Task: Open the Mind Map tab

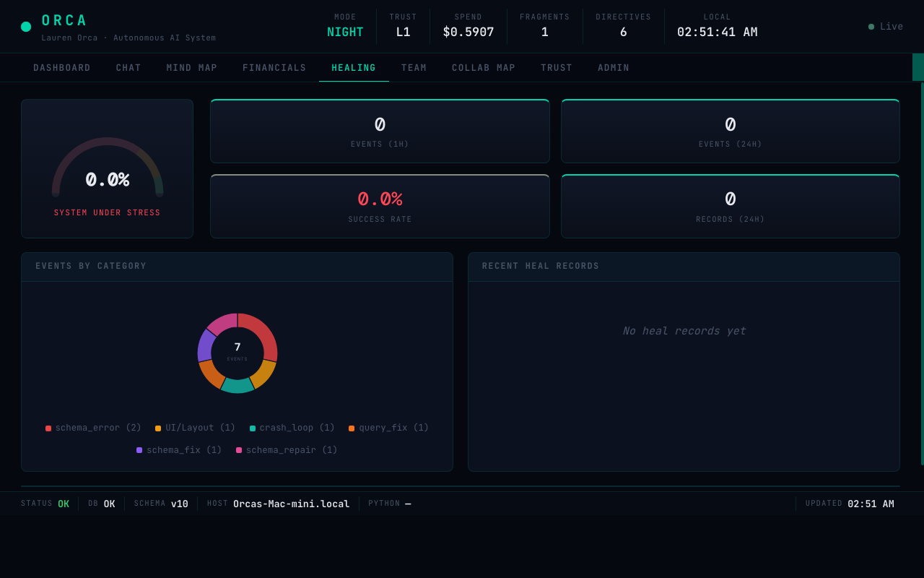Action: click(192, 68)
